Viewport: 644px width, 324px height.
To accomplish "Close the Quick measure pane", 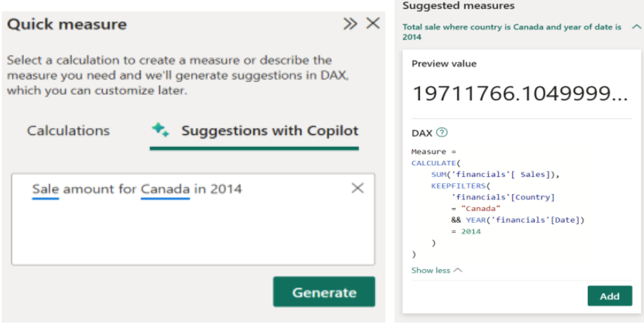I will tap(373, 23).
